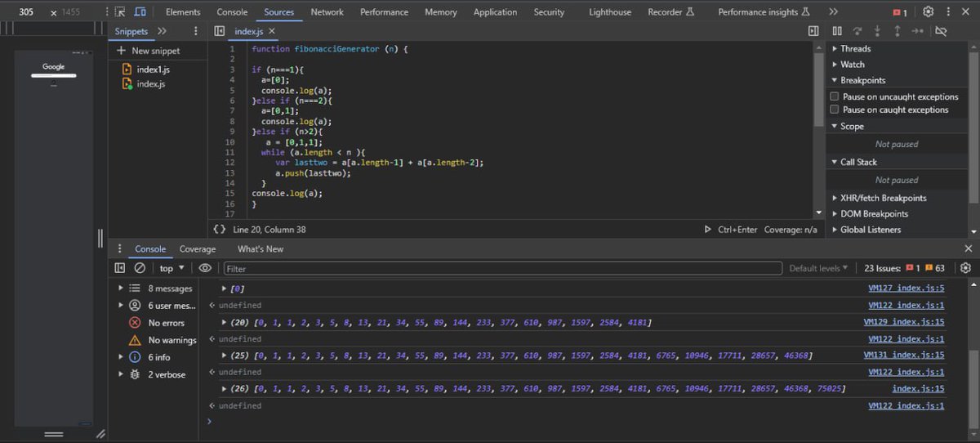Click the step out of function icon
This screenshot has width=980, height=443.
898,31
